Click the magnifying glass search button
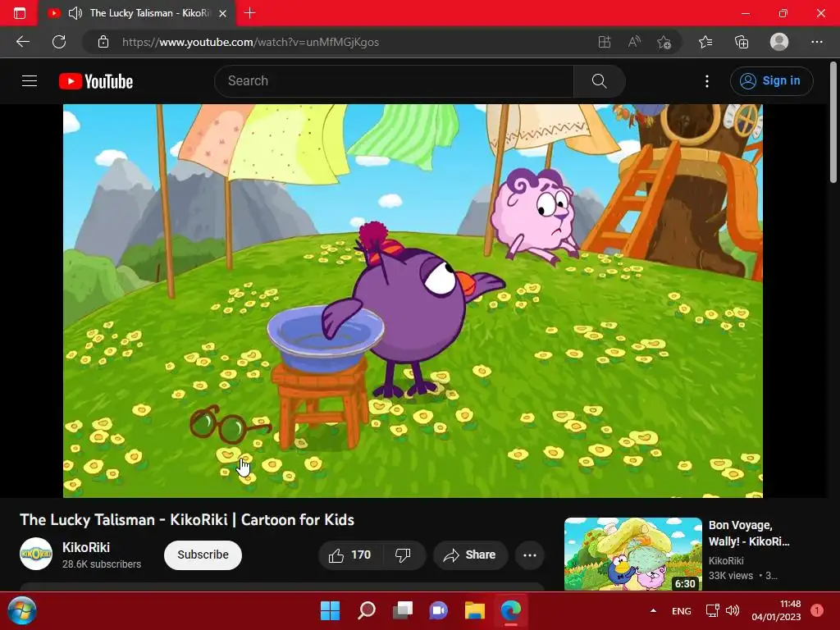This screenshot has height=630, width=840. tap(599, 81)
